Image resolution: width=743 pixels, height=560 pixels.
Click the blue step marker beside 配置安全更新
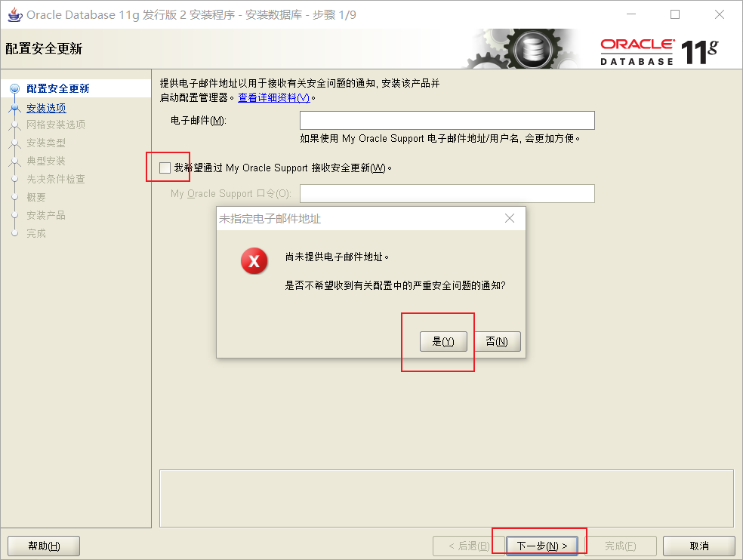(15, 90)
